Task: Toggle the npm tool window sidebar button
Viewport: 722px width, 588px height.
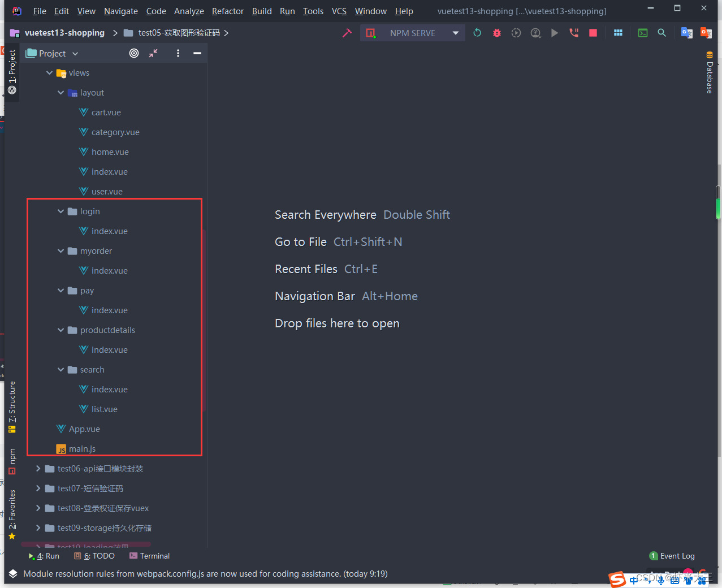Action: pos(12,456)
